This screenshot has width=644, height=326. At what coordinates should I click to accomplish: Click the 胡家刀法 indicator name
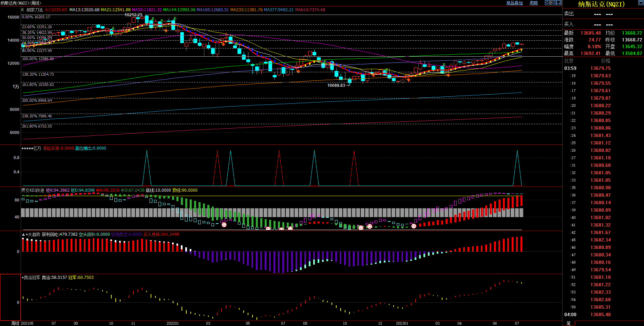tap(35, 10)
